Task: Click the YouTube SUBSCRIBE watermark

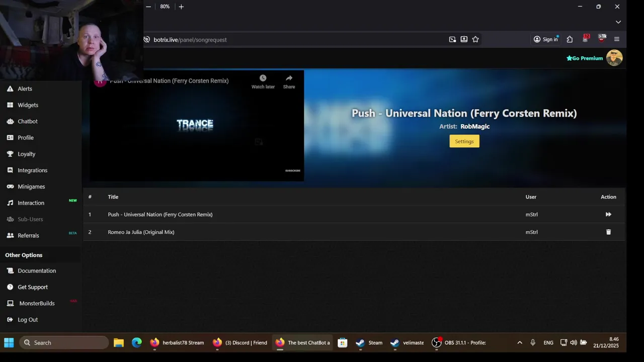Action: point(293,170)
